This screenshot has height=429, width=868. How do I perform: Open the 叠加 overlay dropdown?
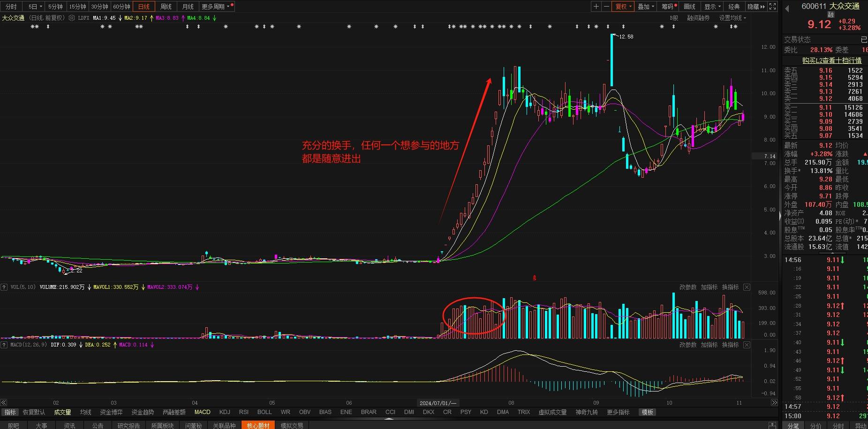pos(646,7)
